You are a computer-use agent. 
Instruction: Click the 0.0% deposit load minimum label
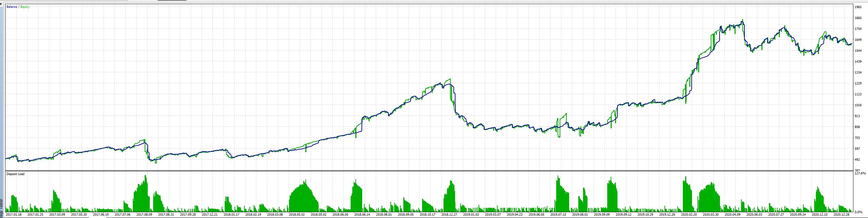pyautogui.click(x=859, y=212)
